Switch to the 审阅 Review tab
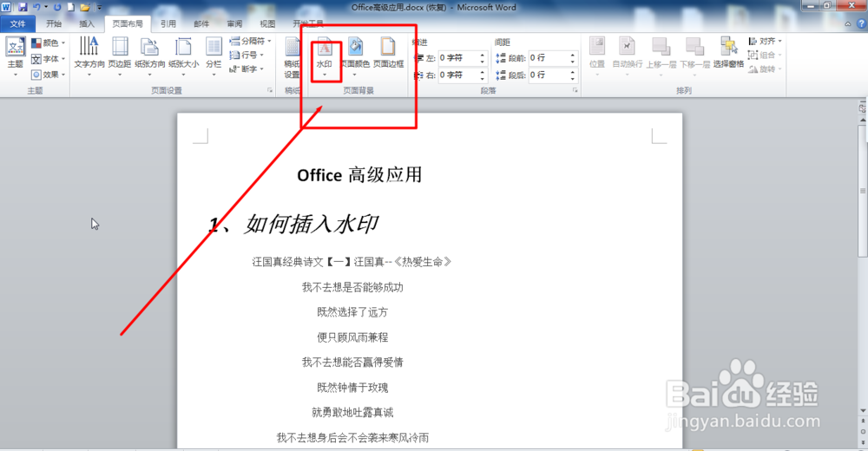 234,23
